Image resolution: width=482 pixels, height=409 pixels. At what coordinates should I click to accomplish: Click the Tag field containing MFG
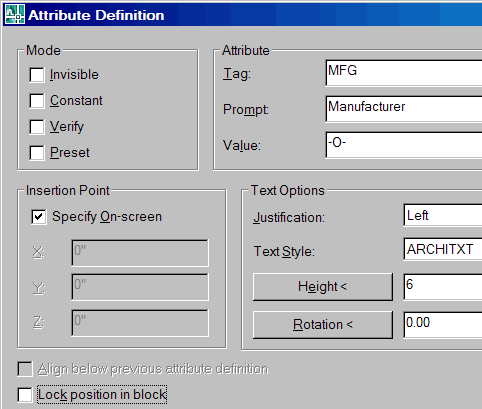[404, 73]
